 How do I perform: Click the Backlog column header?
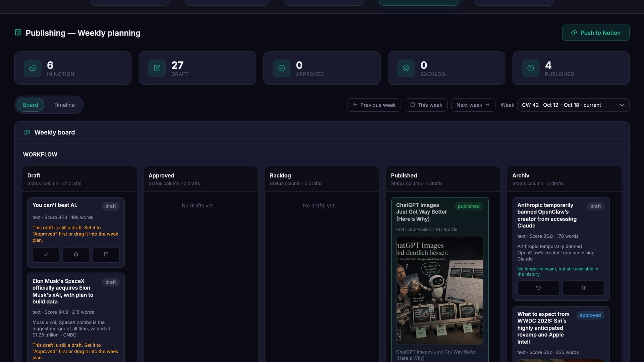pyautogui.click(x=322, y=179)
